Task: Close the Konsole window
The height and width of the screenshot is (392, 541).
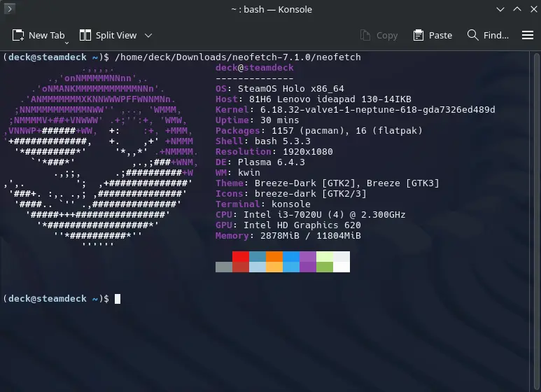Action: (x=534, y=9)
